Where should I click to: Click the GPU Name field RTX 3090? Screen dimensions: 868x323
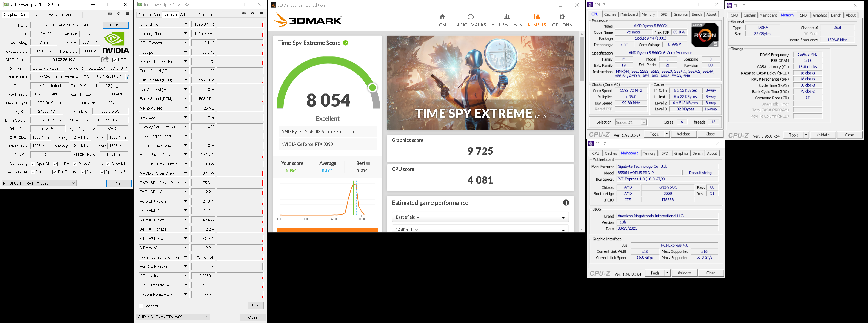[x=65, y=25]
